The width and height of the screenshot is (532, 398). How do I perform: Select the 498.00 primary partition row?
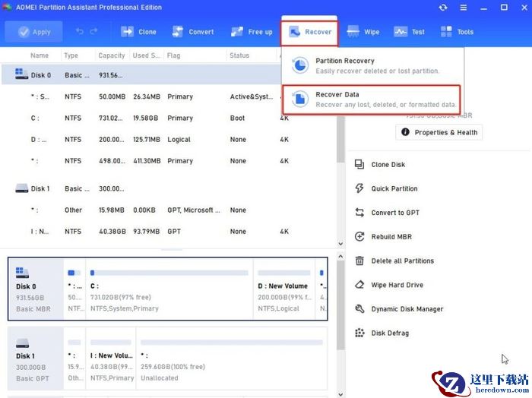168,161
